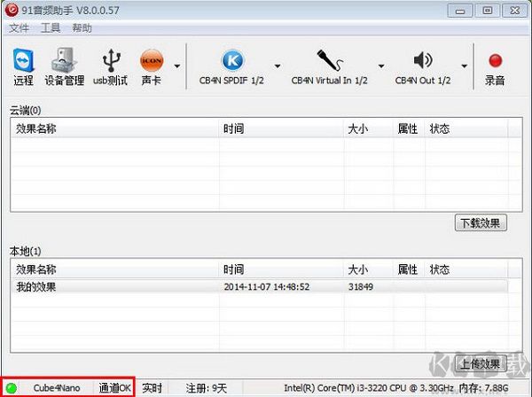Click the 上传效果 button
The width and height of the screenshot is (532, 397).
(x=481, y=364)
